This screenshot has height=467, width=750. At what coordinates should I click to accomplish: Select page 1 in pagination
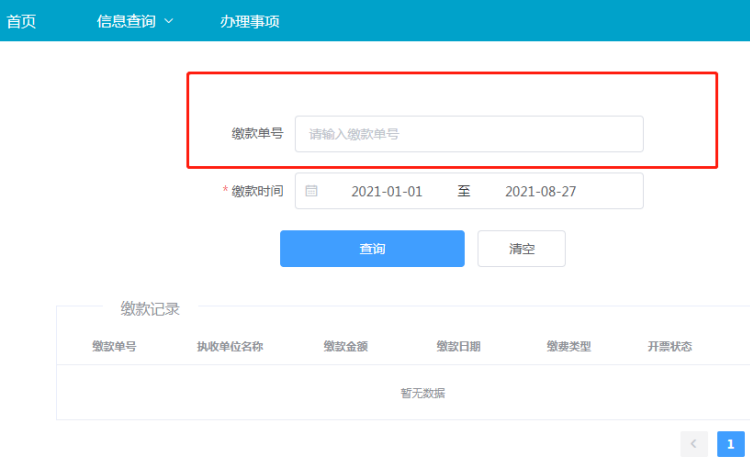pyautogui.click(x=730, y=444)
